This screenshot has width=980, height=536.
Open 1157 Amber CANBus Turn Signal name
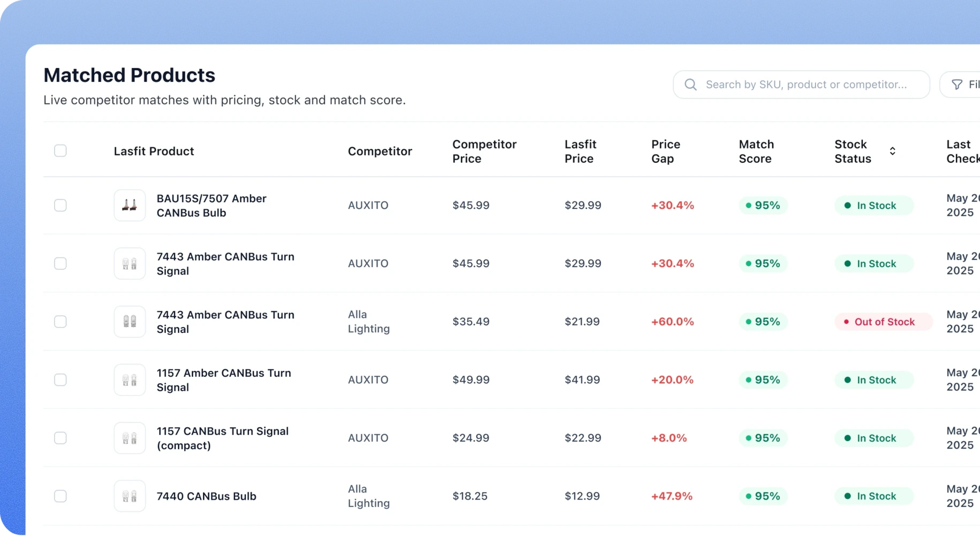pyautogui.click(x=223, y=380)
